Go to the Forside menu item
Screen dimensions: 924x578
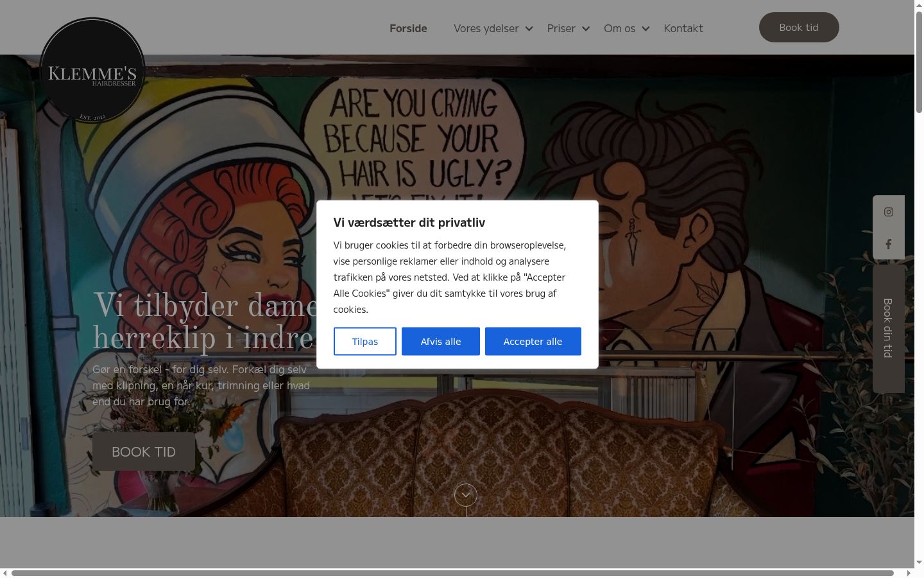[408, 28]
